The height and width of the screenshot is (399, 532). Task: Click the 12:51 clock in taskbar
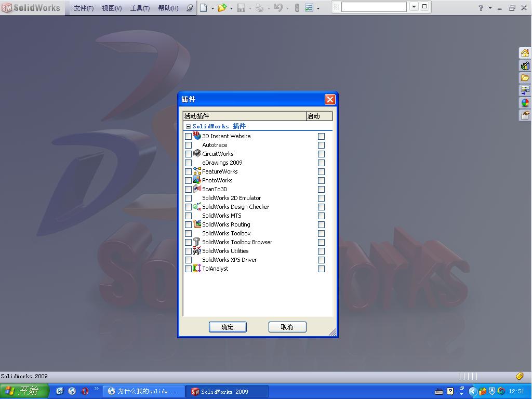point(516,391)
